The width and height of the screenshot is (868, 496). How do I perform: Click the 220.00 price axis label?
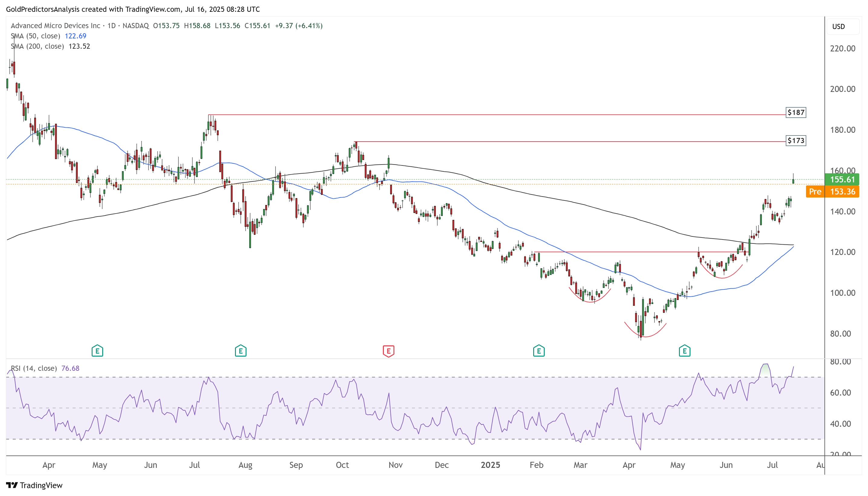click(x=843, y=48)
